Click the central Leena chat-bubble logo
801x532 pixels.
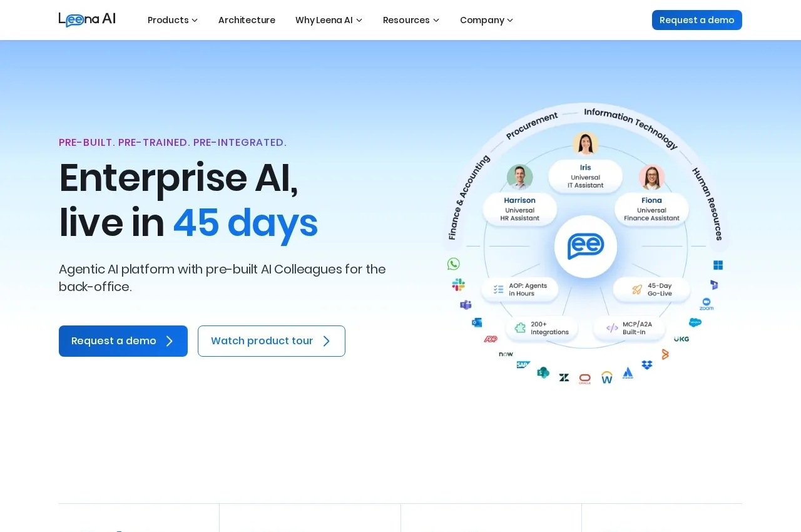click(x=586, y=246)
